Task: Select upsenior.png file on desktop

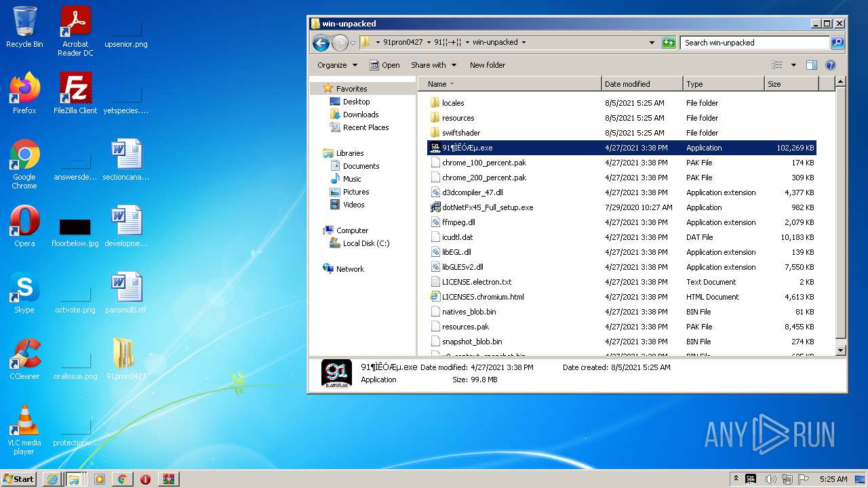Action: coord(126,34)
